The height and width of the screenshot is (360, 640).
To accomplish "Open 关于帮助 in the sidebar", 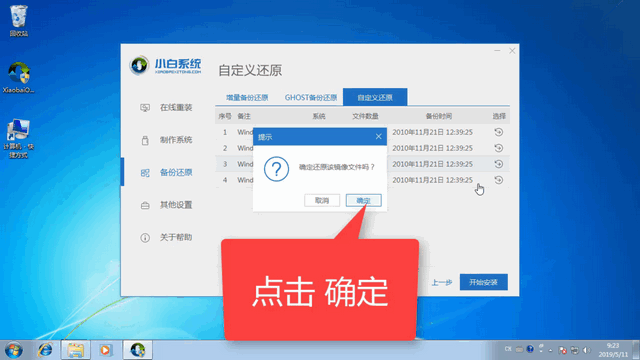I will click(176, 238).
